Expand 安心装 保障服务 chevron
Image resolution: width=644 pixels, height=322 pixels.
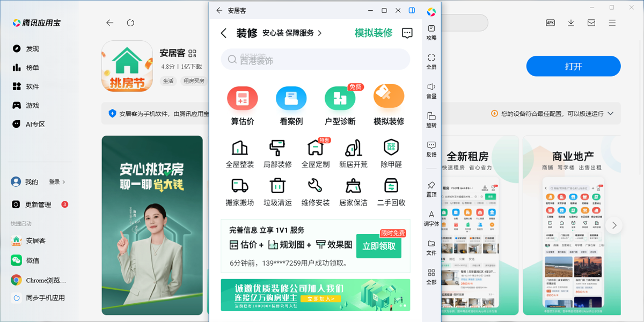click(x=320, y=33)
